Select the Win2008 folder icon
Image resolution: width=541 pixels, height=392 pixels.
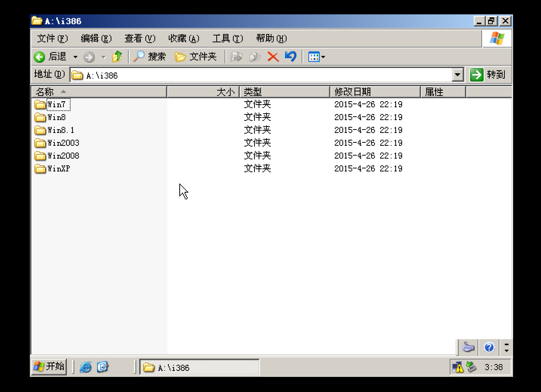tap(40, 156)
